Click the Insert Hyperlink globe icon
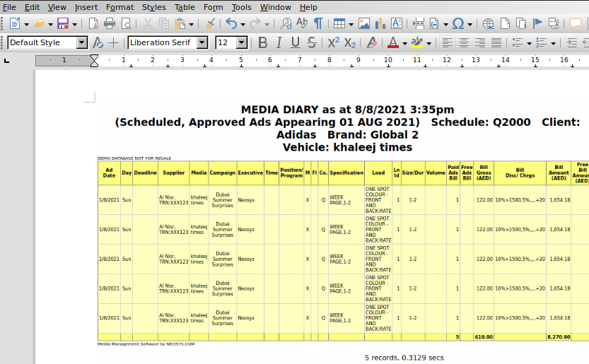This screenshot has width=589, height=364. tap(488, 23)
